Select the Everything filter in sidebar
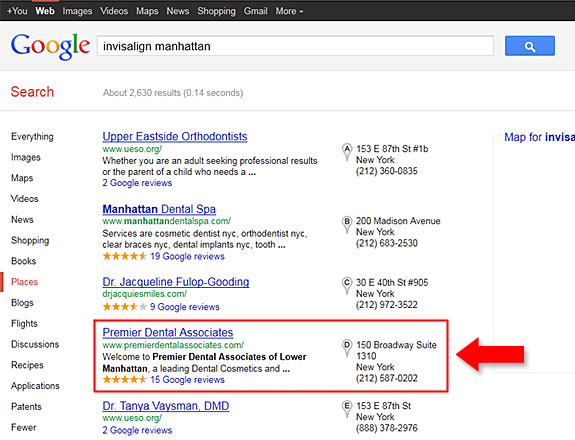 (x=32, y=137)
